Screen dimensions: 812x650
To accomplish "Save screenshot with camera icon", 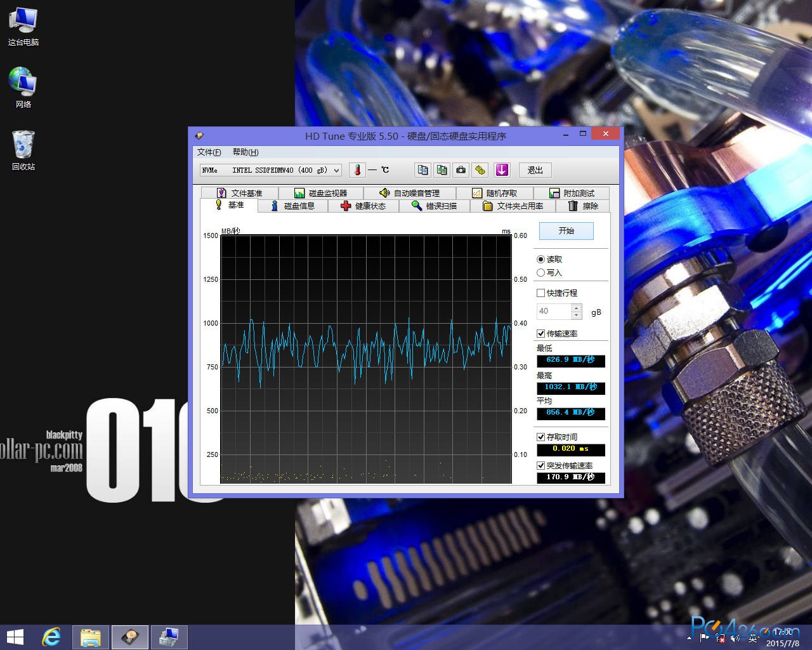I will click(x=461, y=170).
